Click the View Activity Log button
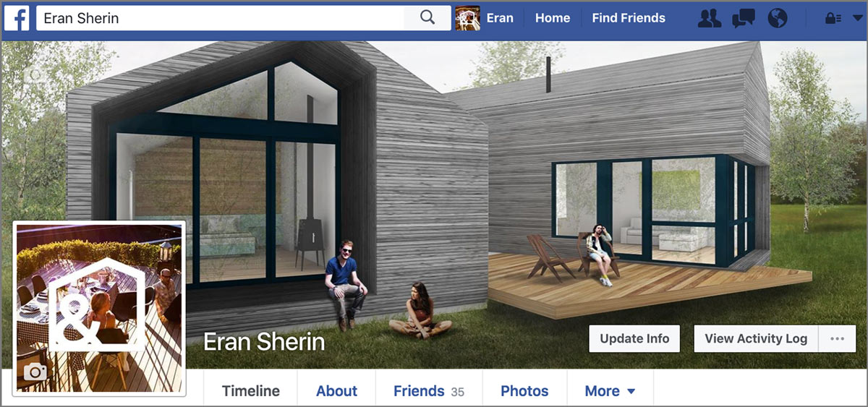Viewport: 868px width, 407px height. point(756,338)
